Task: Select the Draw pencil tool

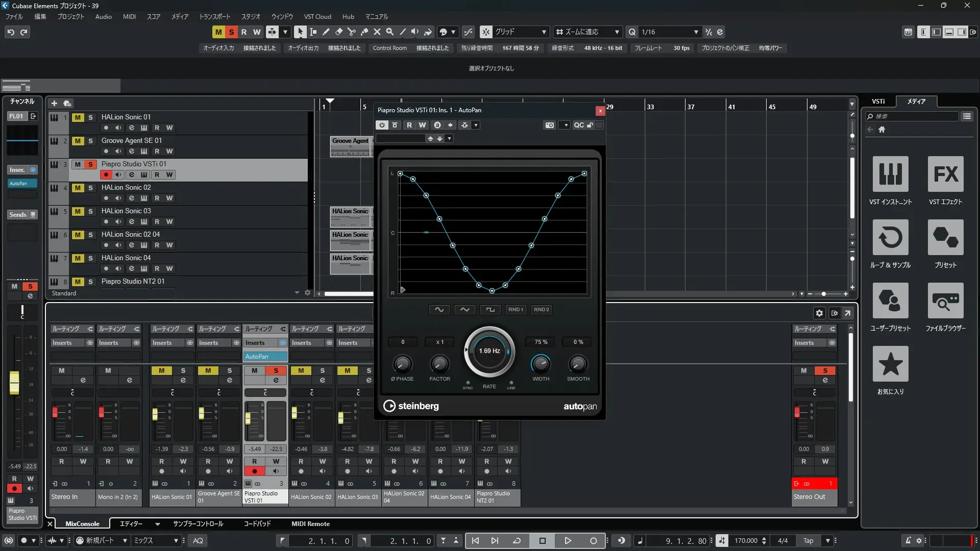Action: coord(326,32)
